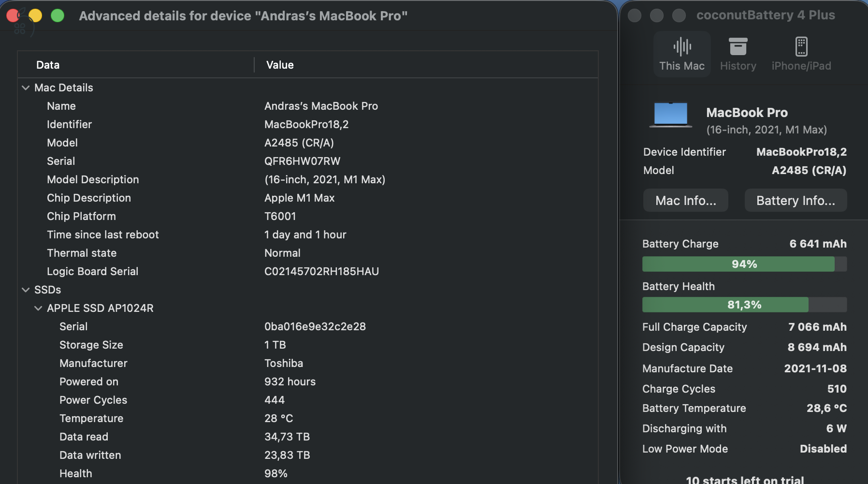
Task: Open the History archive icon
Action: [738, 46]
